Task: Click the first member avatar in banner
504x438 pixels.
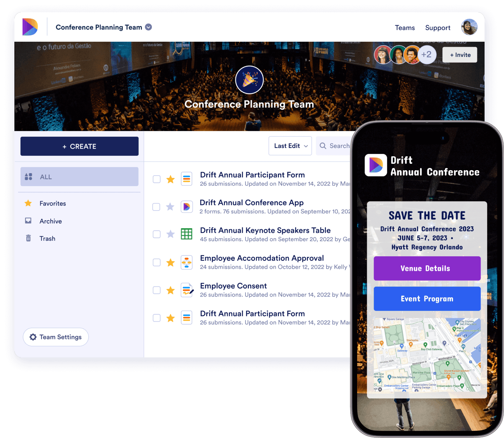Action: point(383,55)
